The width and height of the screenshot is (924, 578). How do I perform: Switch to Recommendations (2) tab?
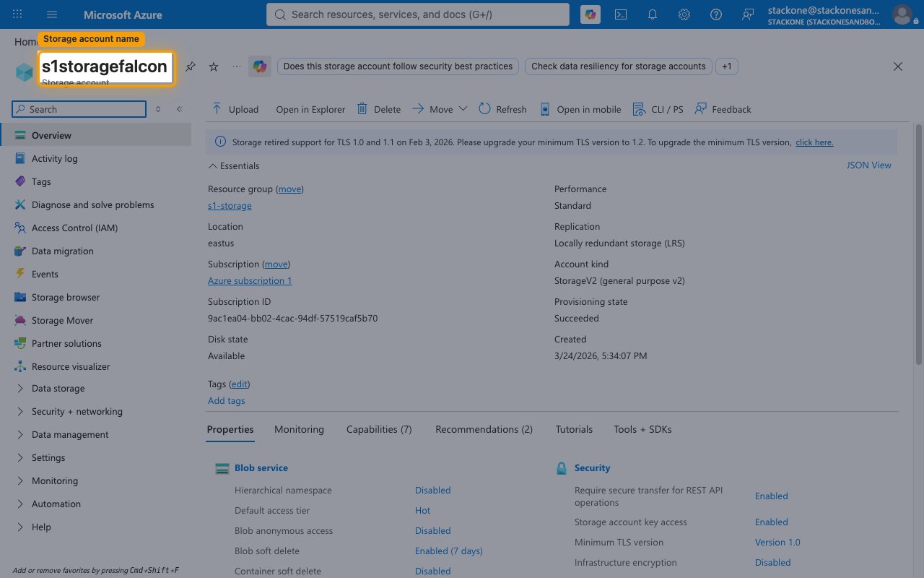(484, 429)
